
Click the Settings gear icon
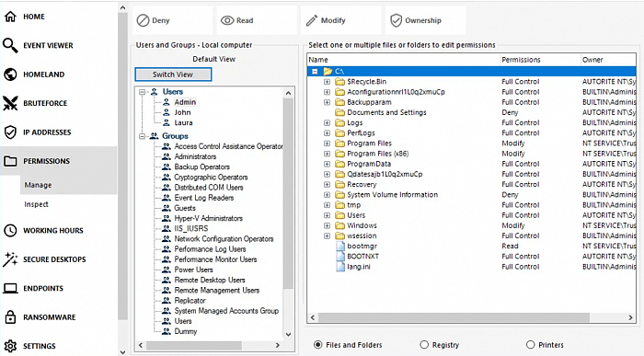[10, 346]
